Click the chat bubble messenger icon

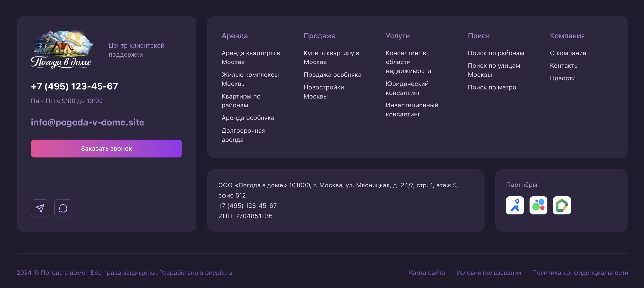click(63, 208)
